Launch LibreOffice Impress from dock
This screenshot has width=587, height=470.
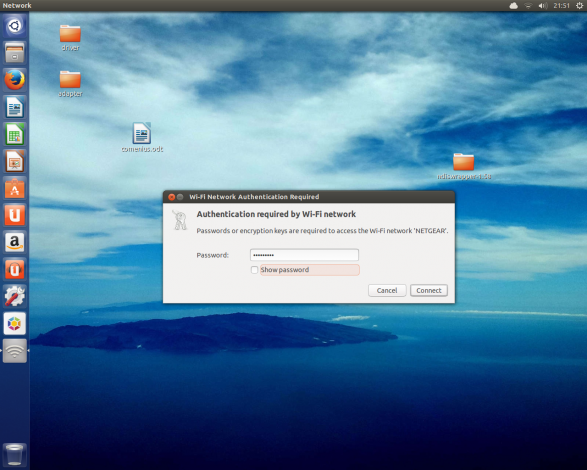point(15,161)
